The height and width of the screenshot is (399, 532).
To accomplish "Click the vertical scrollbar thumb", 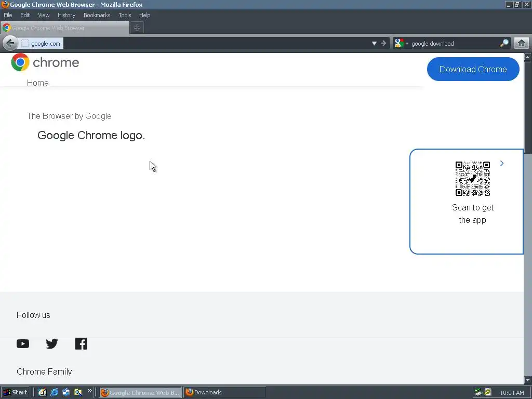I will click(x=528, y=109).
